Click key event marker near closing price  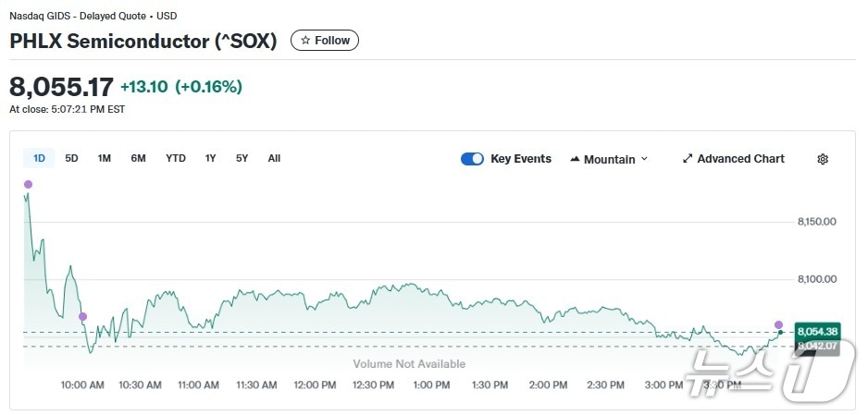pyautogui.click(x=778, y=324)
